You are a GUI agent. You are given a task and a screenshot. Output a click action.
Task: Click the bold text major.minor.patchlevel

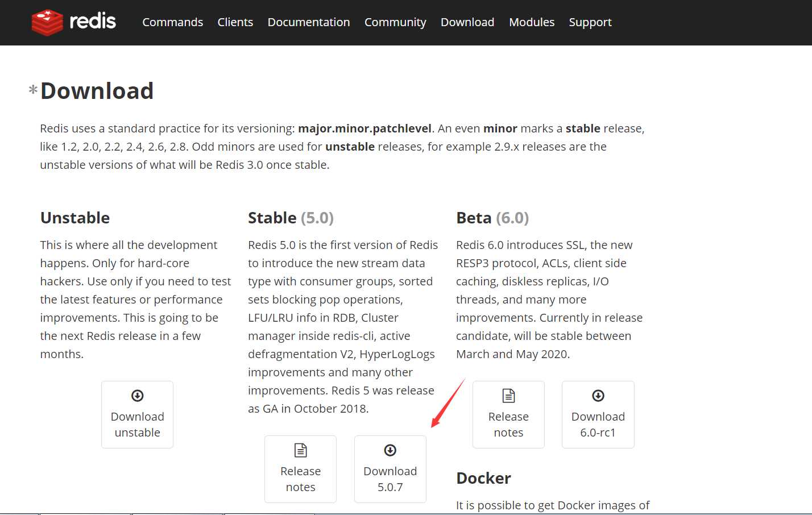(x=365, y=128)
